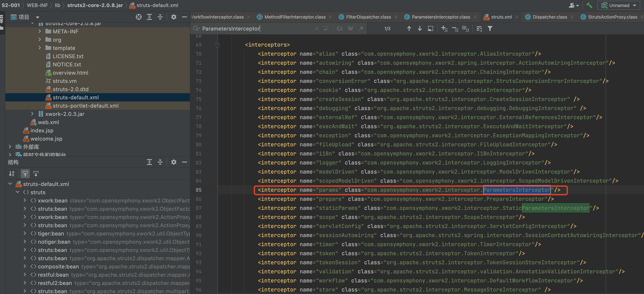
Task: Clear the search field text
Action: (316, 28)
